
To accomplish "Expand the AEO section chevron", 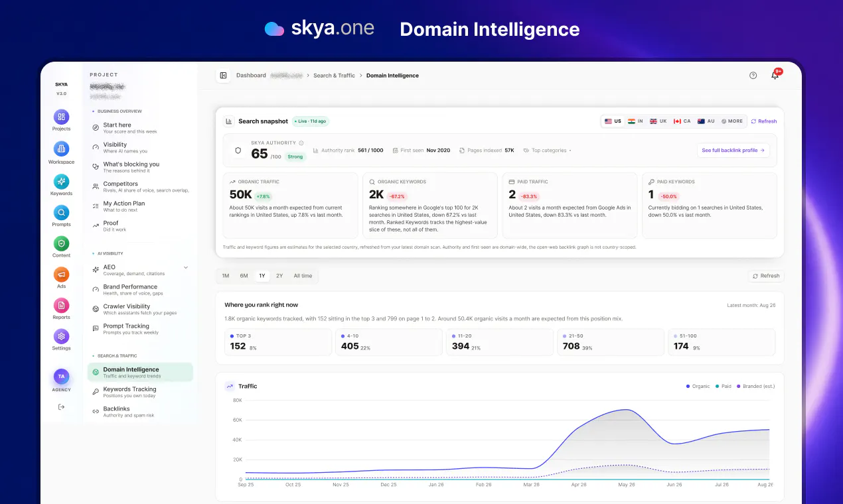I will (x=185, y=267).
